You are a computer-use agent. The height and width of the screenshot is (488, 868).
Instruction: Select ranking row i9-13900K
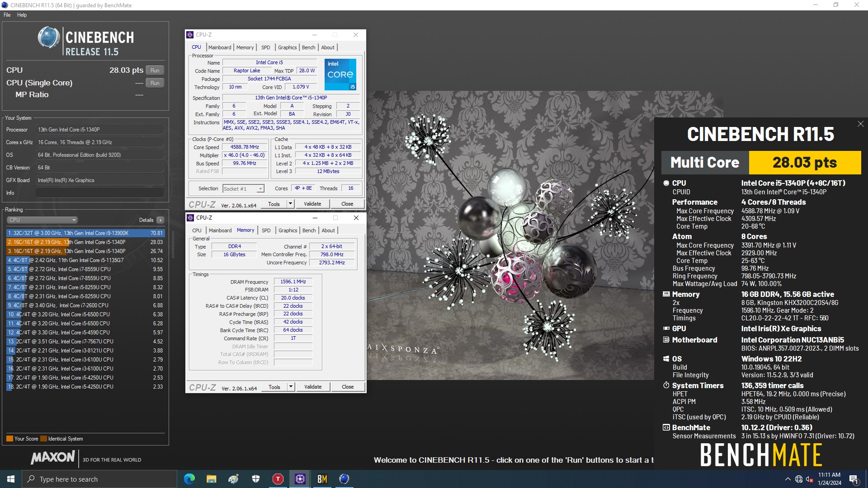(x=85, y=233)
